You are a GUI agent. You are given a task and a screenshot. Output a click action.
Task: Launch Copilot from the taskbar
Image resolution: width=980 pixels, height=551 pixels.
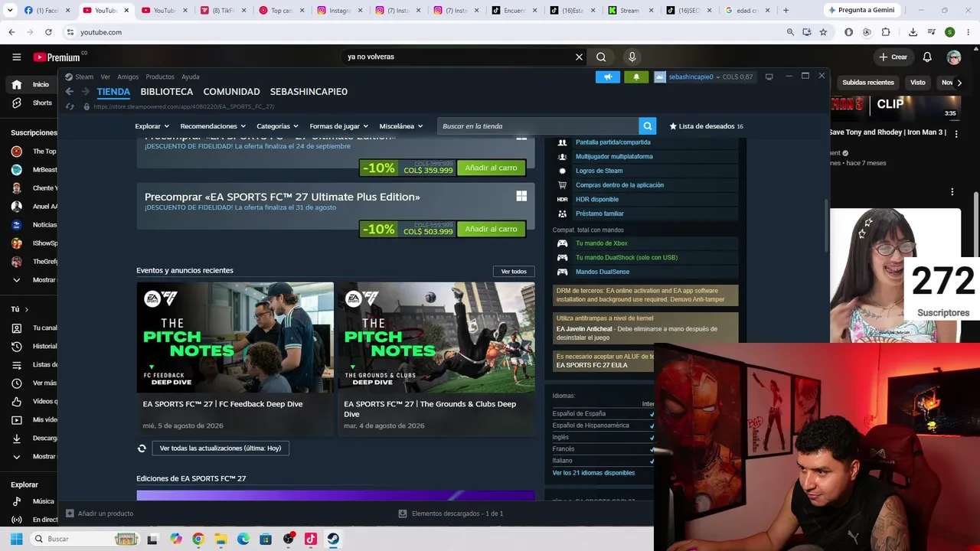point(176,539)
